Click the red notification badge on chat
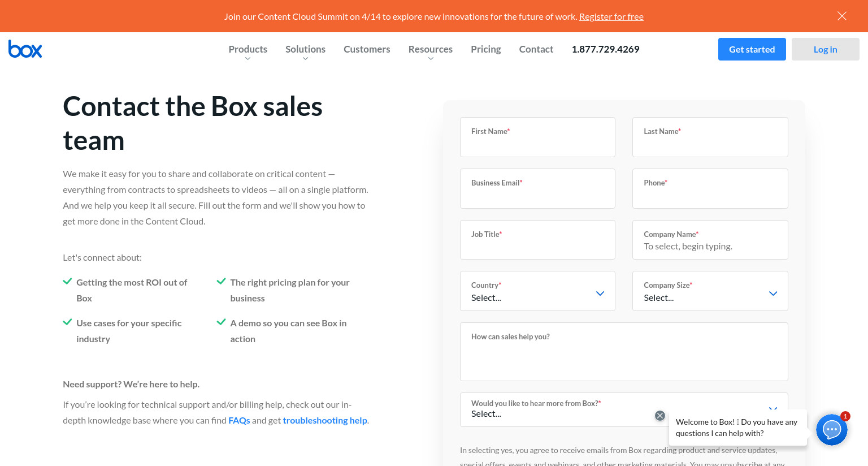This screenshot has height=466, width=868. pos(845,416)
